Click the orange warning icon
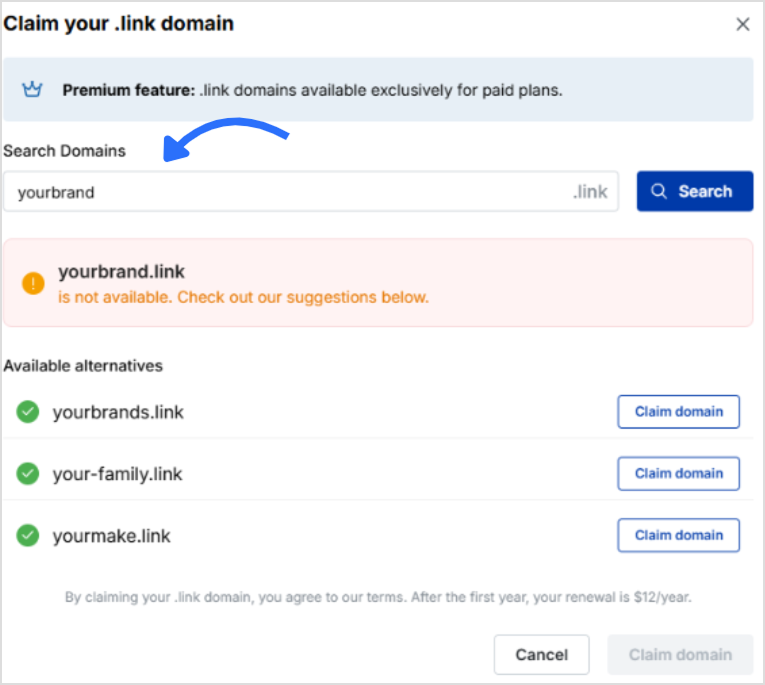This screenshot has height=685, width=765. point(33,283)
